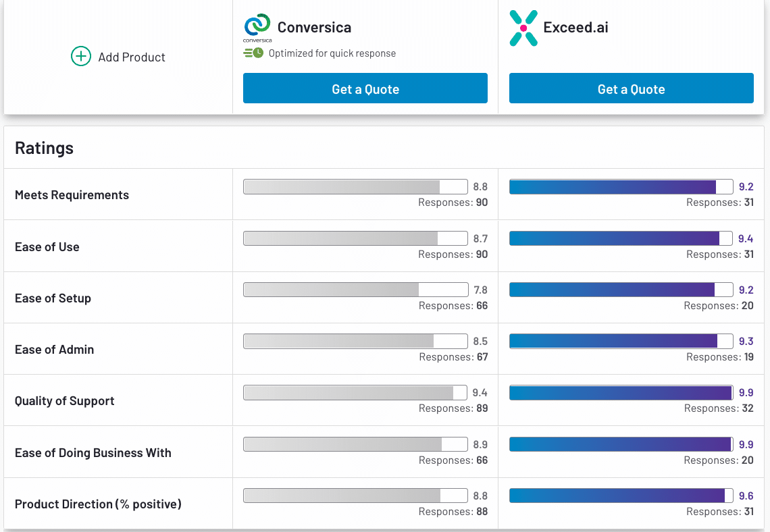Click the Exceed.ai logo
The width and height of the screenshot is (770, 532).
tap(523, 28)
